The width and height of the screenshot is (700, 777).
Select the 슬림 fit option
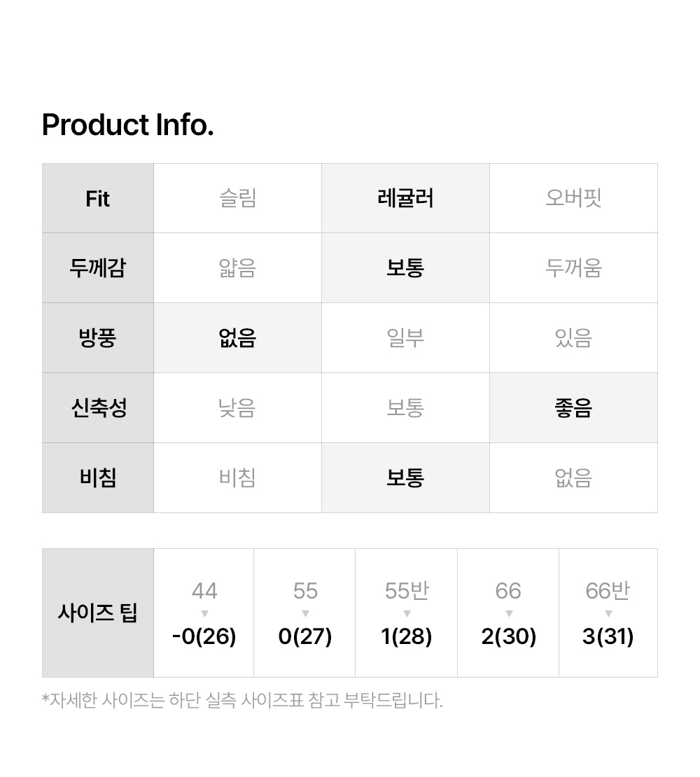click(237, 198)
